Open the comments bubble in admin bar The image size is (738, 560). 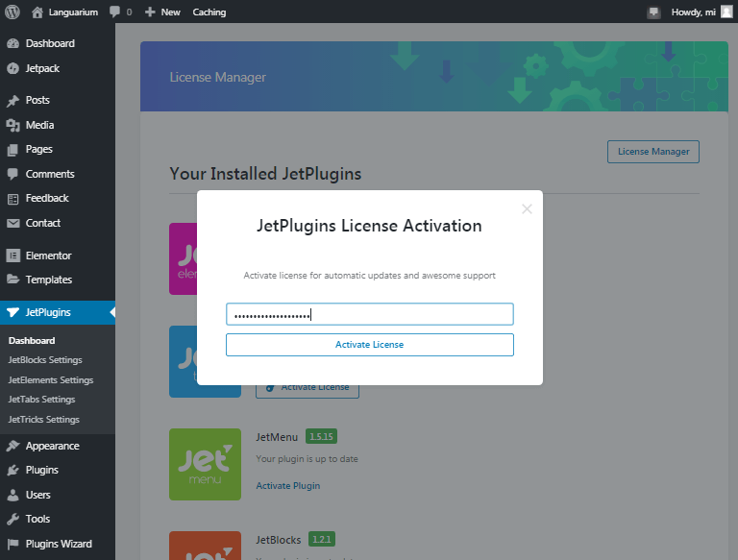click(x=120, y=12)
